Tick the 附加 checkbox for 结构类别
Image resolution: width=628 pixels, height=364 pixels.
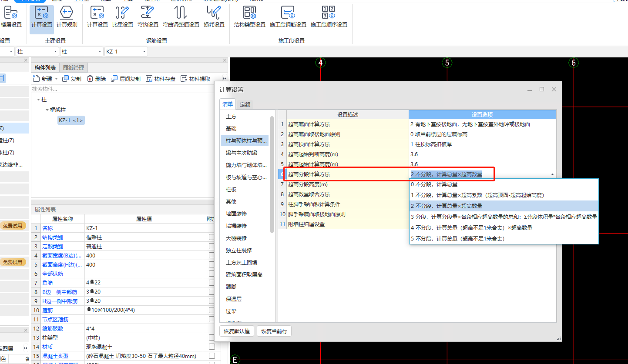[x=212, y=237]
